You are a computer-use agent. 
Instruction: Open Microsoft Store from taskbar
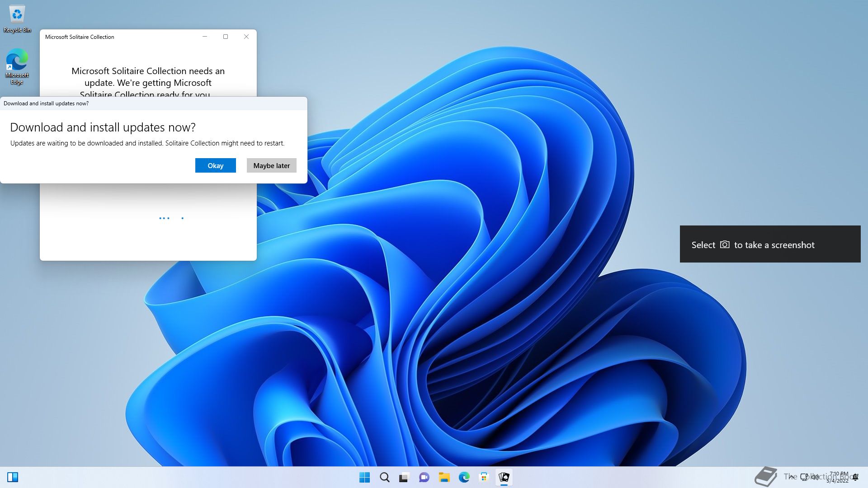click(x=484, y=477)
